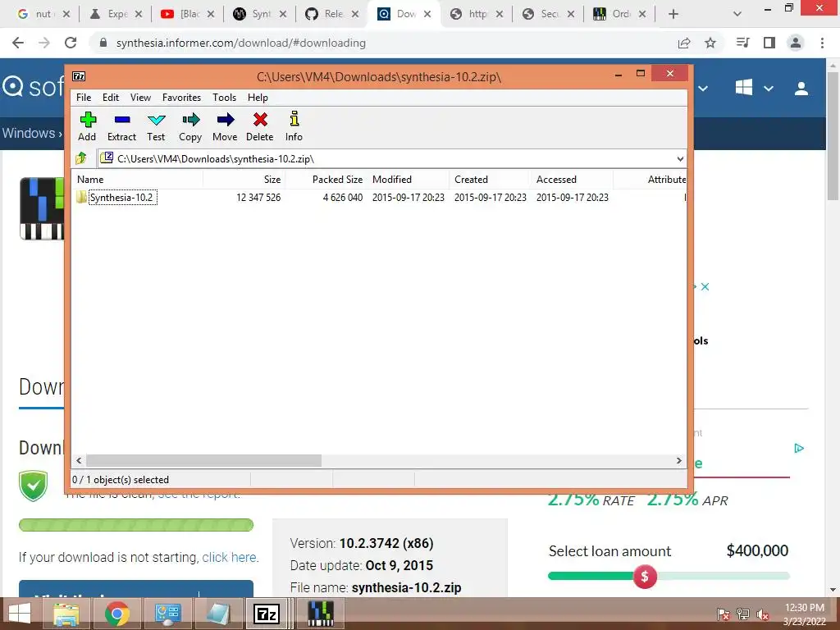Viewport: 840px width, 630px height.
Task: Click AdChoices triangle icon
Action: [799, 448]
